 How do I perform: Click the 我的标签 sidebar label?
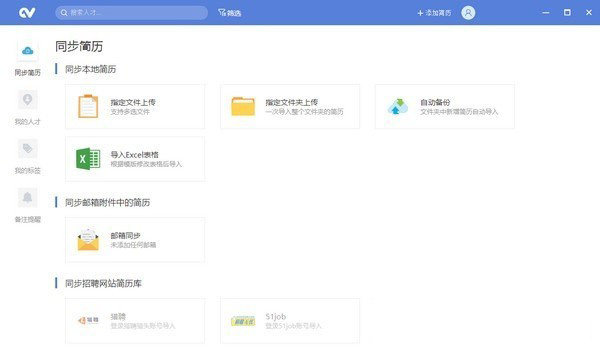(28, 171)
